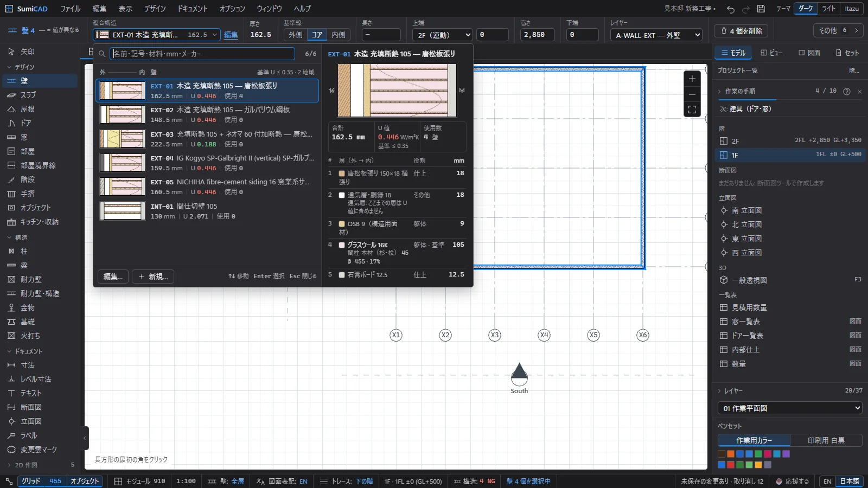This screenshot has width=868, height=488.
Task: Switch theme to Itazu
Action: pyautogui.click(x=852, y=9)
